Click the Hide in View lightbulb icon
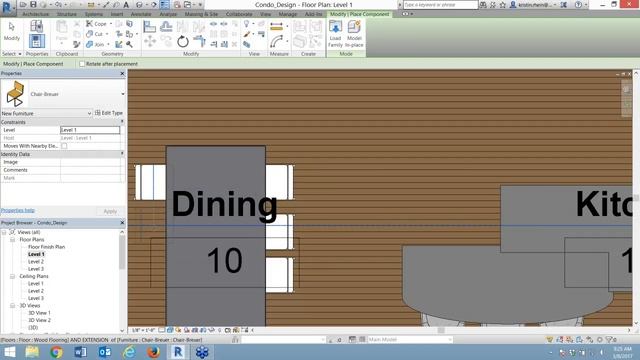 [247, 24]
